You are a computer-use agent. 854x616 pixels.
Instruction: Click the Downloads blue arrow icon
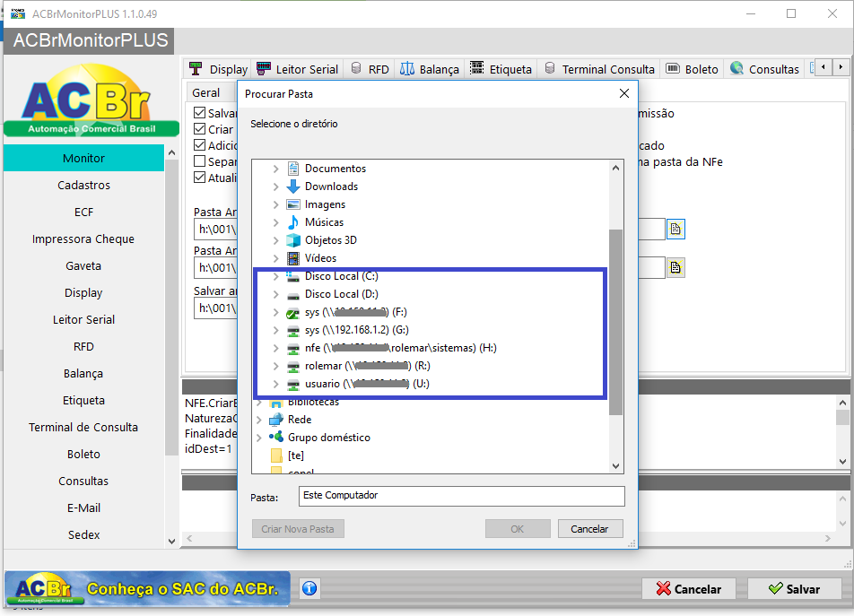click(x=293, y=187)
